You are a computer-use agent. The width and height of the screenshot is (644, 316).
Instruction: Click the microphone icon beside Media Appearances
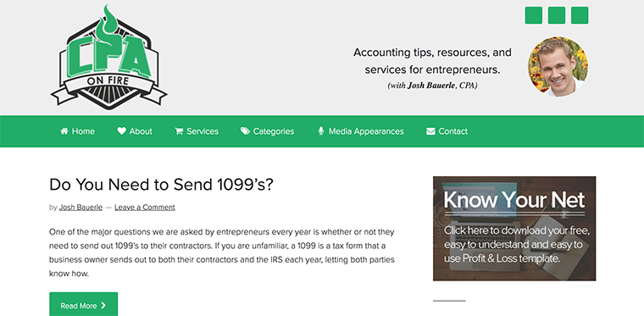pyautogui.click(x=321, y=131)
